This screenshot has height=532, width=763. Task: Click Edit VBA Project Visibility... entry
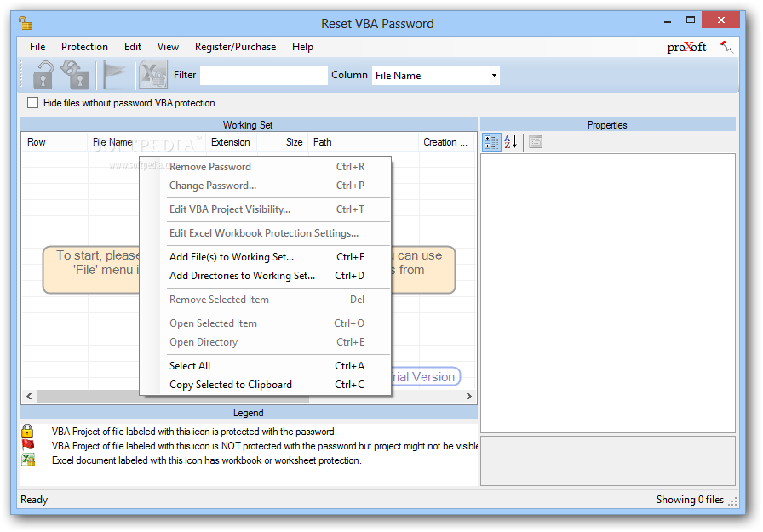pyautogui.click(x=265, y=209)
